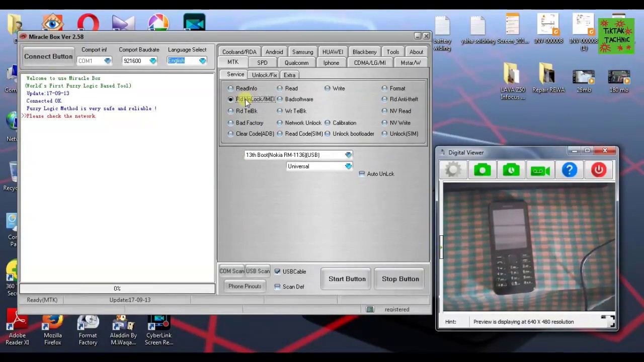Open the Blackberry tab
This screenshot has width=644, height=362.
click(364, 52)
